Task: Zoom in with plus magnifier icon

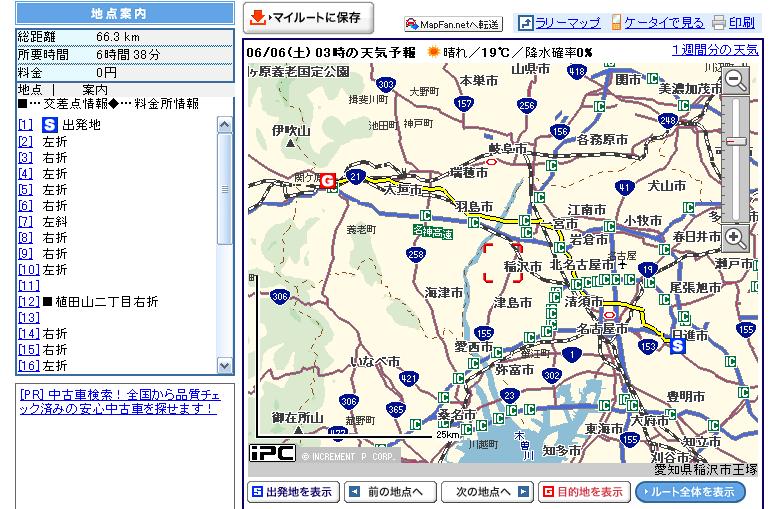Action: click(x=736, y=238)
